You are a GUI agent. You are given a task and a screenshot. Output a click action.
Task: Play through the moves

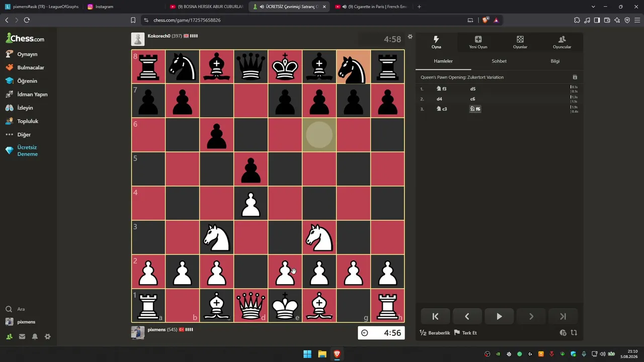(499, 316)
